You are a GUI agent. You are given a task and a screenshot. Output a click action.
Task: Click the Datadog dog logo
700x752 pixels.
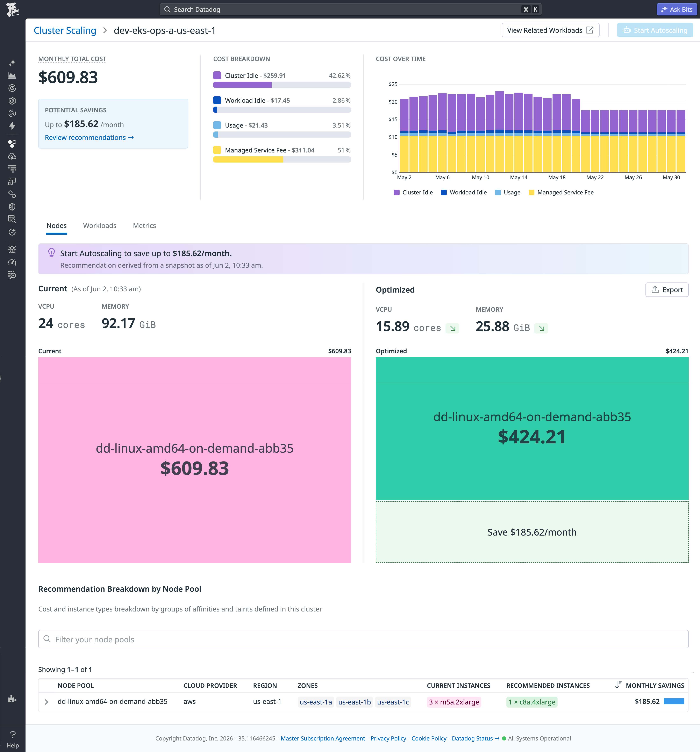[13, 9]
